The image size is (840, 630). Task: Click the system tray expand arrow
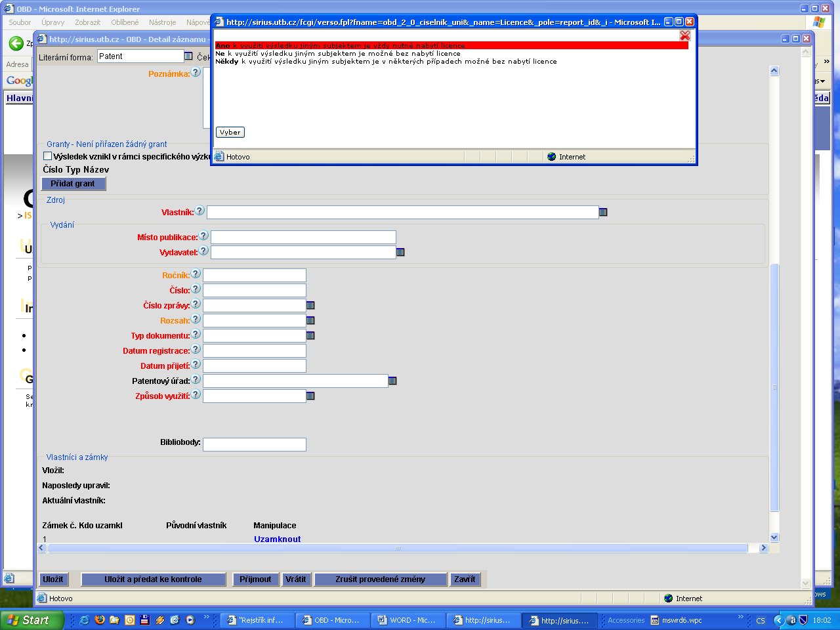click(778, 620)
